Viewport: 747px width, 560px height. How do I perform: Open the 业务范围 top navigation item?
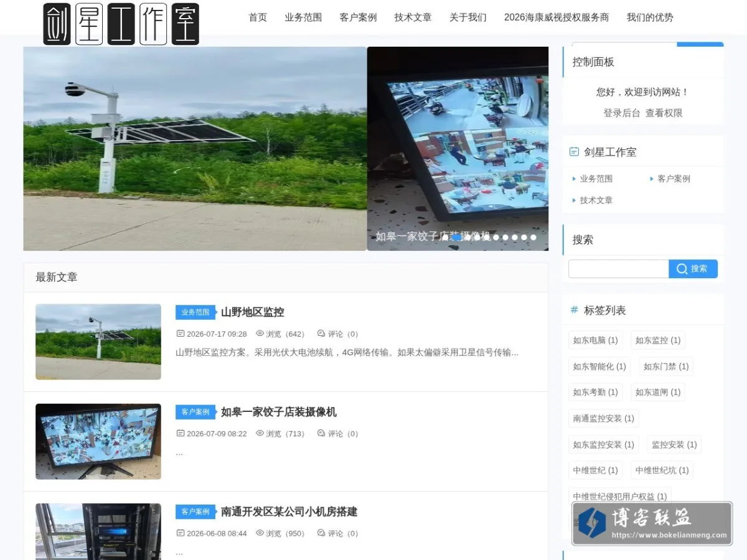click(303, 17)
